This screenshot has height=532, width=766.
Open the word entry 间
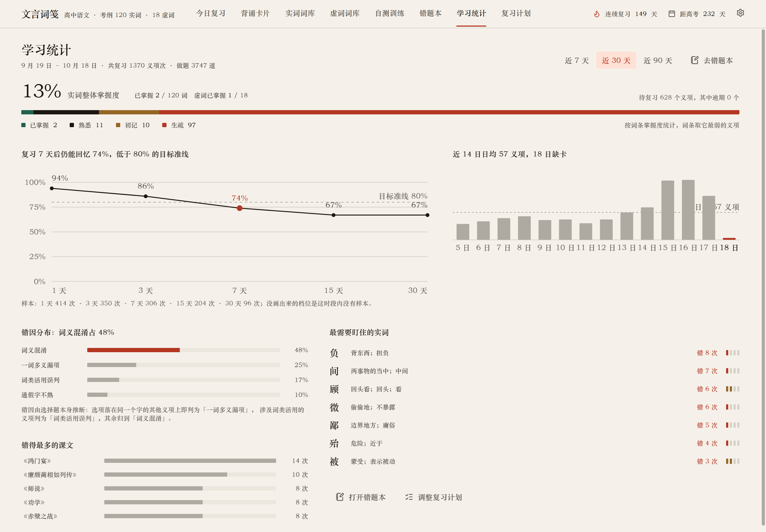pyautogui.click(x=534, y=371)
